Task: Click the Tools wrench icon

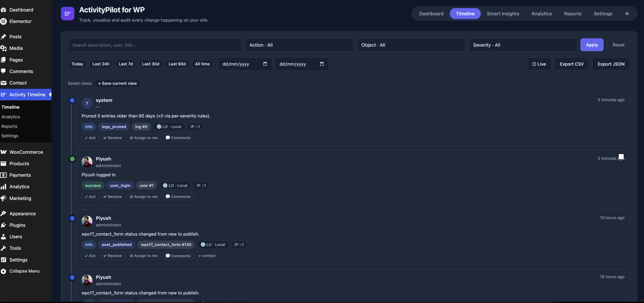Action: (3, 248)
